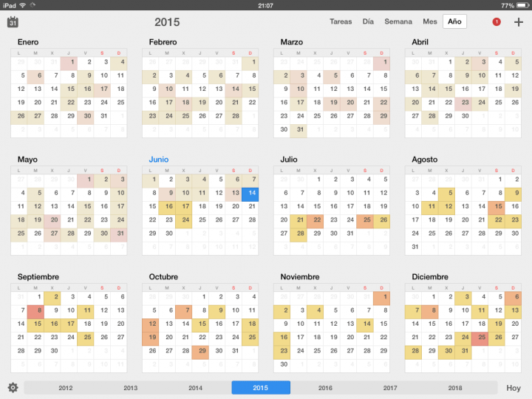Jump to year 2016
This screenshot has width=532, height=399.
(x=325, y=388)
